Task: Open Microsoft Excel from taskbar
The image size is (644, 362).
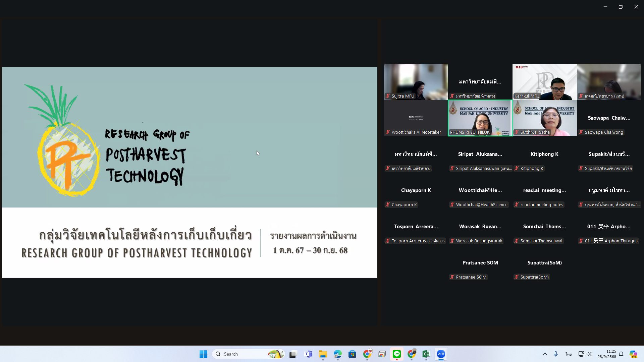Action: pos(426,354)
